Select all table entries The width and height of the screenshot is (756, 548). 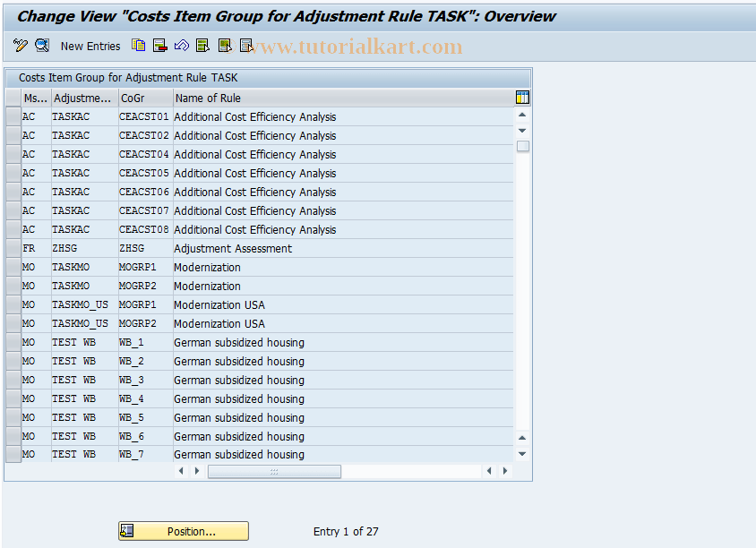(204, 45)
